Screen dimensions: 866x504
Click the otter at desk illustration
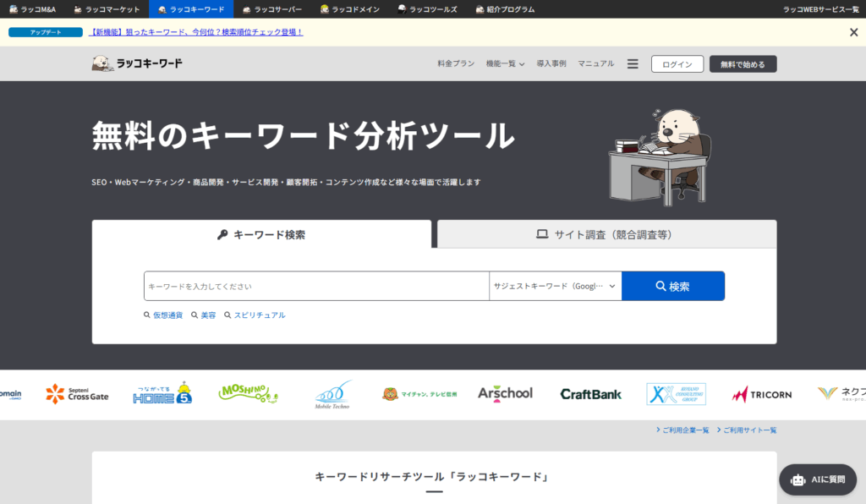point(660,156)
